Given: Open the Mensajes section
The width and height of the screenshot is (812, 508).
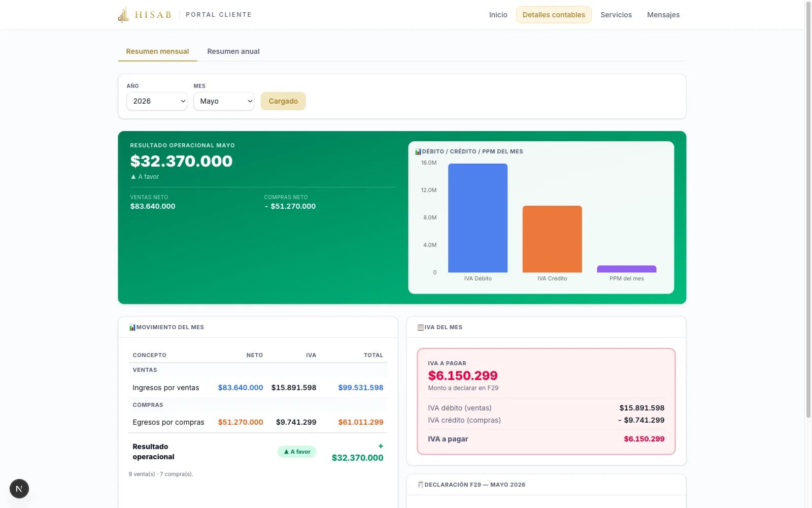Looking at the screenshot, I should point(663,15).
